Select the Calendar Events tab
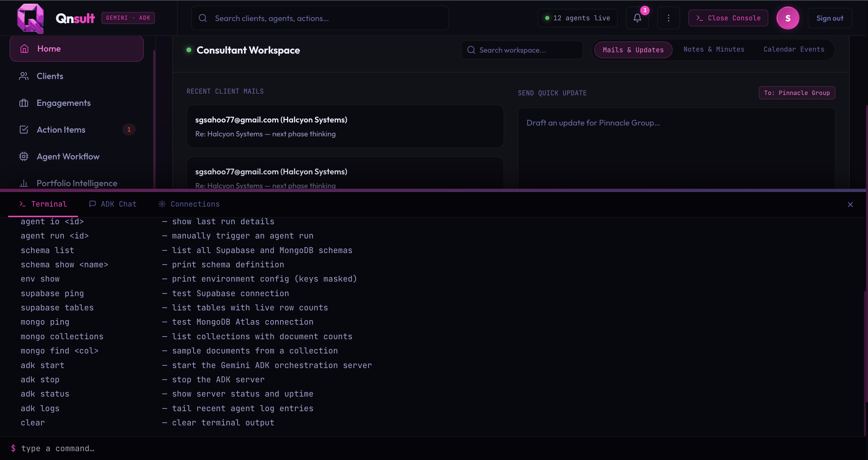868x460 pixels. pyautogui.click(x=794, y=50)
